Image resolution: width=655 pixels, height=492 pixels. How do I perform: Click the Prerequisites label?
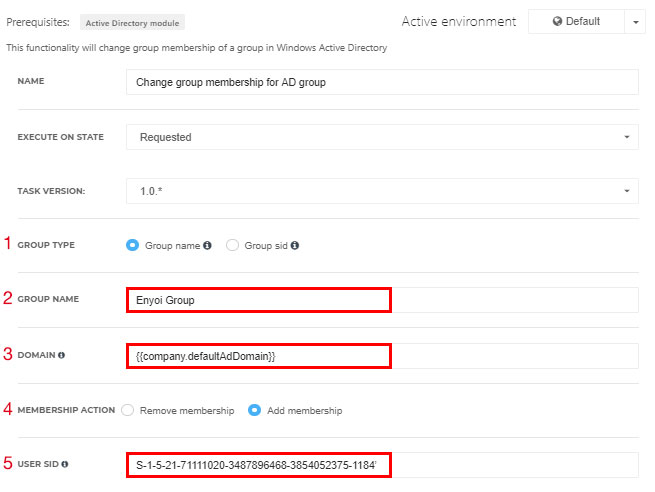click(x=38, y=22)
